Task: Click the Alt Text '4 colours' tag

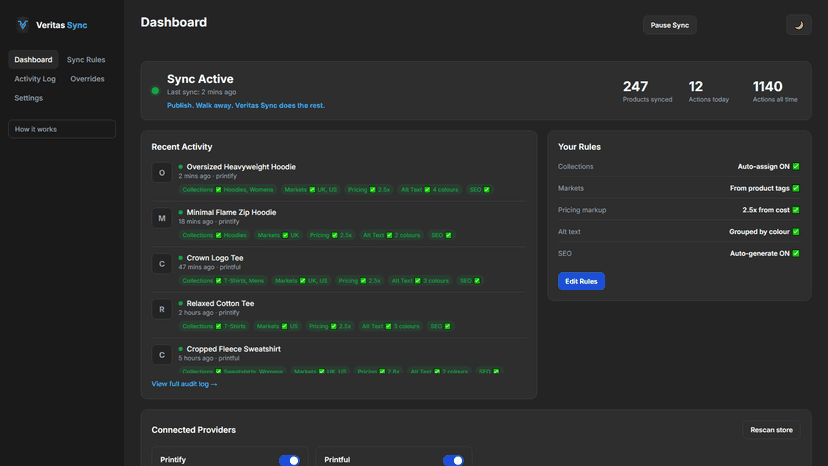Action: [429, 190]
